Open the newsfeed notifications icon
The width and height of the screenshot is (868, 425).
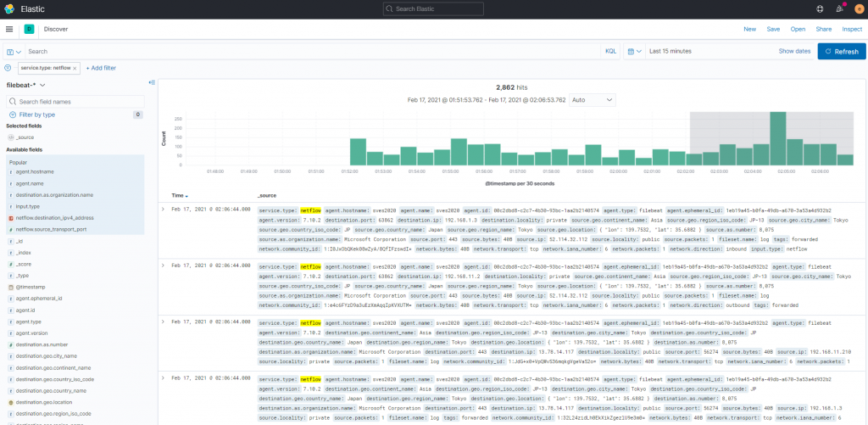click(x=839, y=8)
